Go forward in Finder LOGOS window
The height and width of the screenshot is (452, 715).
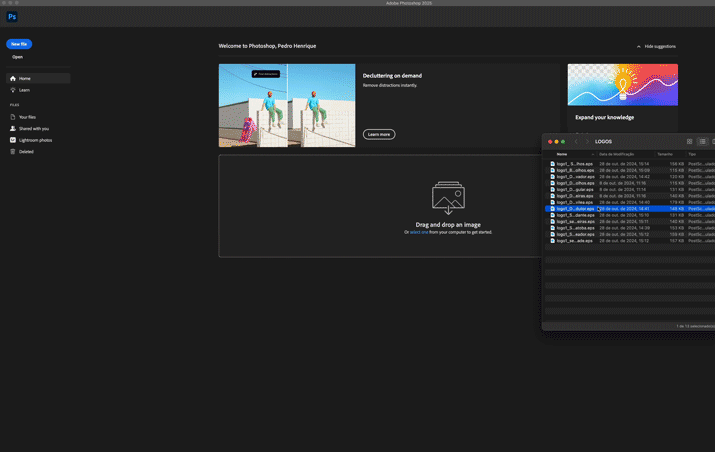pos(587,142)
